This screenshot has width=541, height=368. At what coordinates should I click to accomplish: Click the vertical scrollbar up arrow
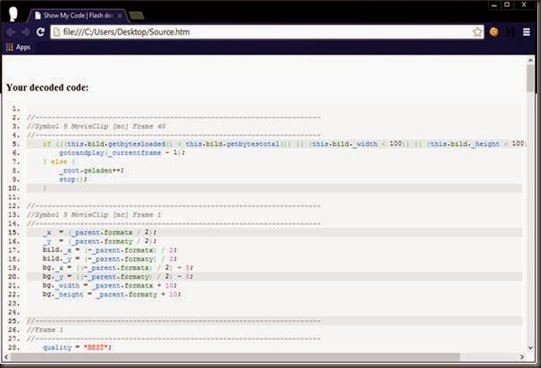click(530, 60)
